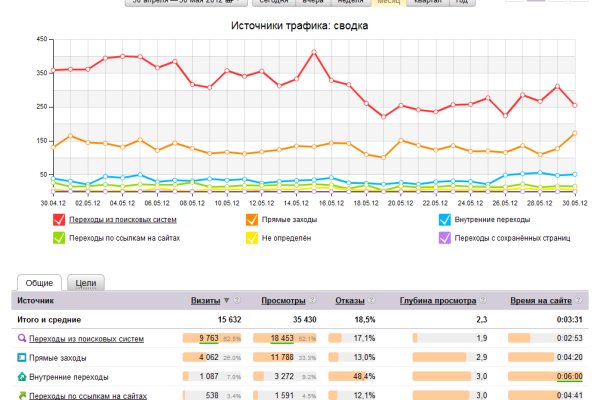This screenshot has height=400, width=600.
Task: Toggle the green 'Переходы по ссылкам на сайтах' checkbox
Action: (x=59, y=238)
